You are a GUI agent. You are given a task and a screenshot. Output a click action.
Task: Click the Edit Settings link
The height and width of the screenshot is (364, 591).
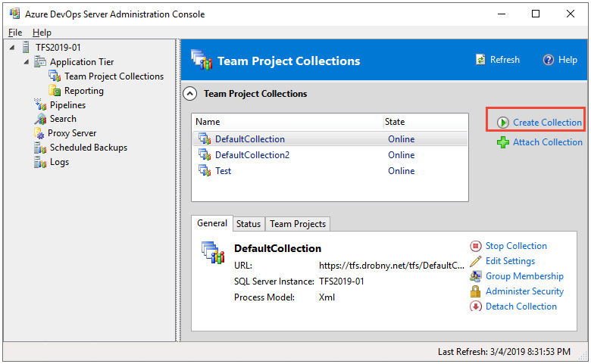(x=511, y=261)
